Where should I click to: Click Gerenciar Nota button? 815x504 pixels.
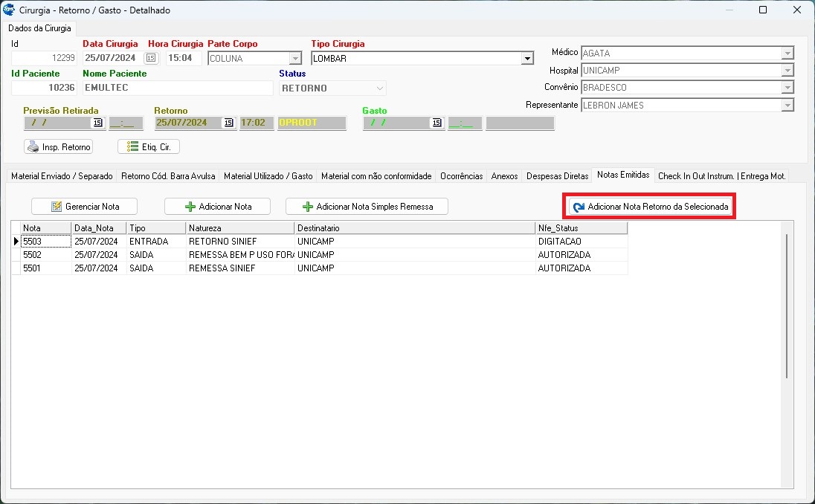point(85,207)
